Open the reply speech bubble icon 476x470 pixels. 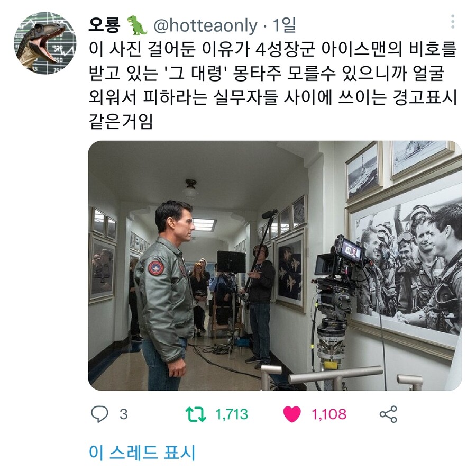[99, 414]
